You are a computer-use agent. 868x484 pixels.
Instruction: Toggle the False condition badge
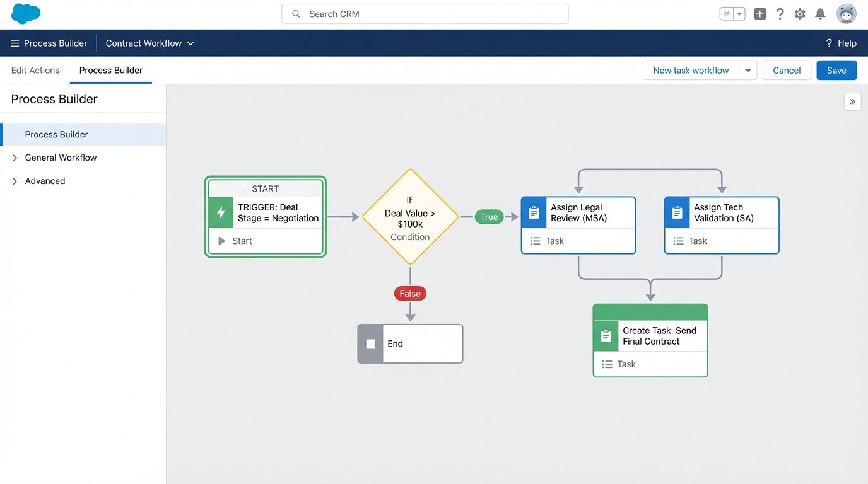(x=409, y=293)
